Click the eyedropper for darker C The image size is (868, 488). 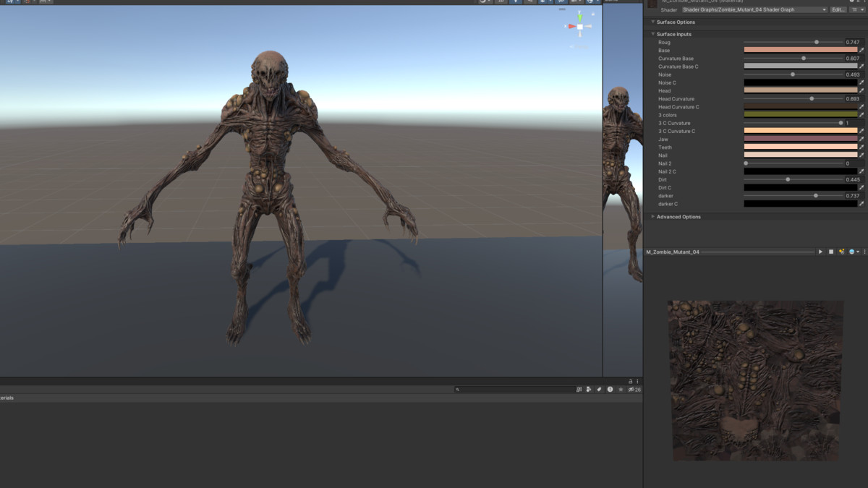[x=861, y=204]
